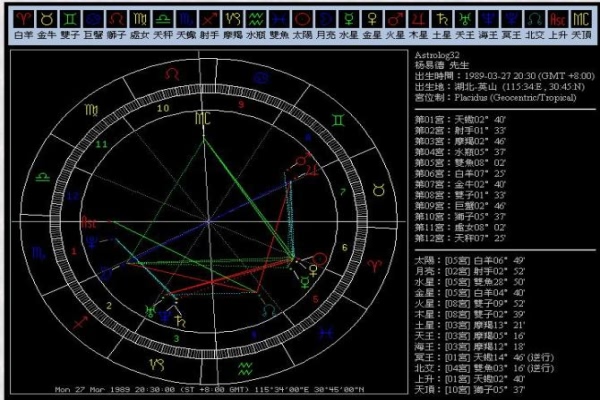Select the birth time line 1989-03-27 20:30
The width and height of the screenshot is (600, 400).
click(x=494, y=78)
